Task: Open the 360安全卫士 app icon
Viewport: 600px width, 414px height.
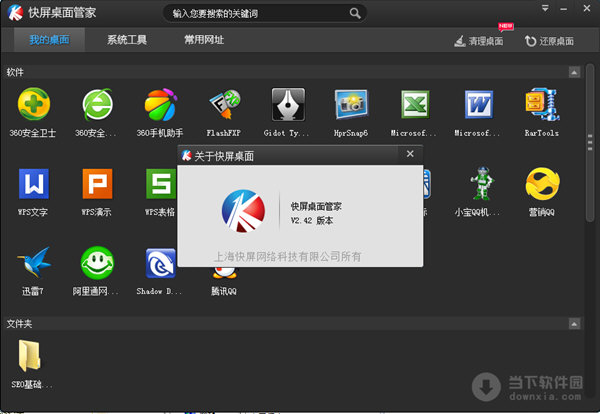Action: point(33,104)
